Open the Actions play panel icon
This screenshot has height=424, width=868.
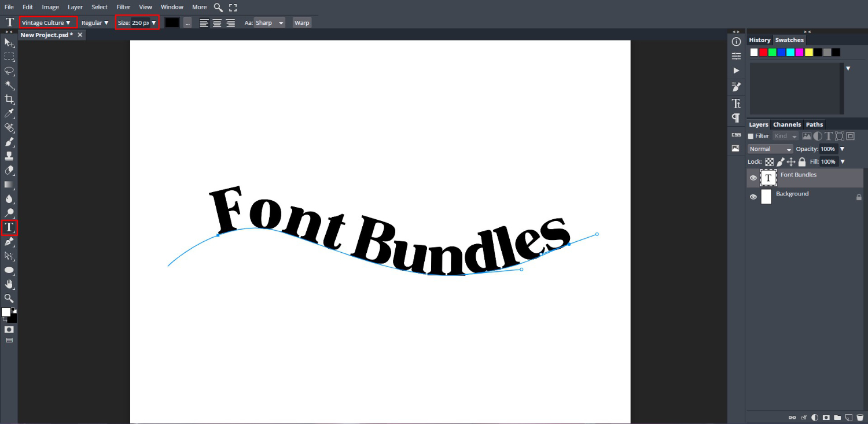pyautogui.click(x=736, y=71)
